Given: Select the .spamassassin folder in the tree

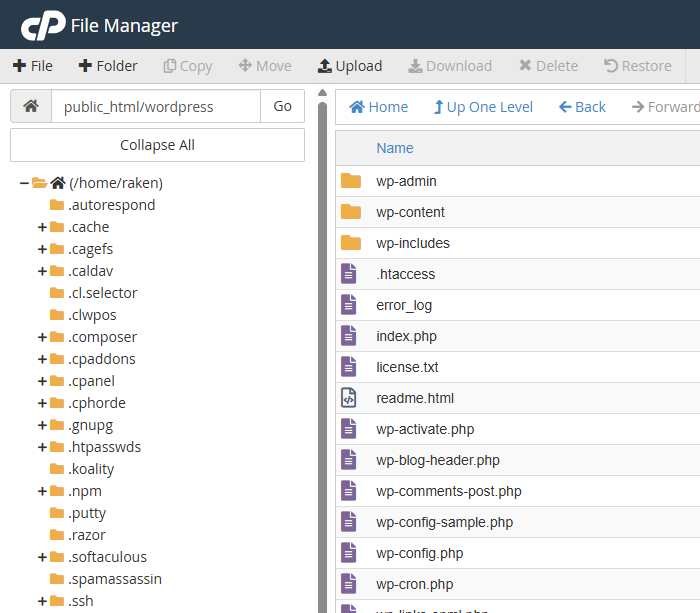Looking at the screenshot, I should (x=106, y=579).
